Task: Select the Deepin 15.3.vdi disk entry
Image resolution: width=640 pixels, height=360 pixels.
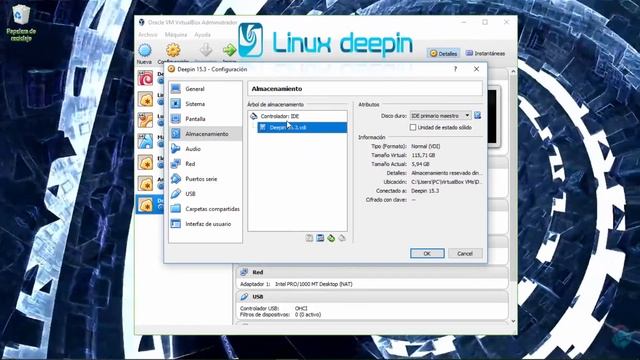Action: (302, 127)
